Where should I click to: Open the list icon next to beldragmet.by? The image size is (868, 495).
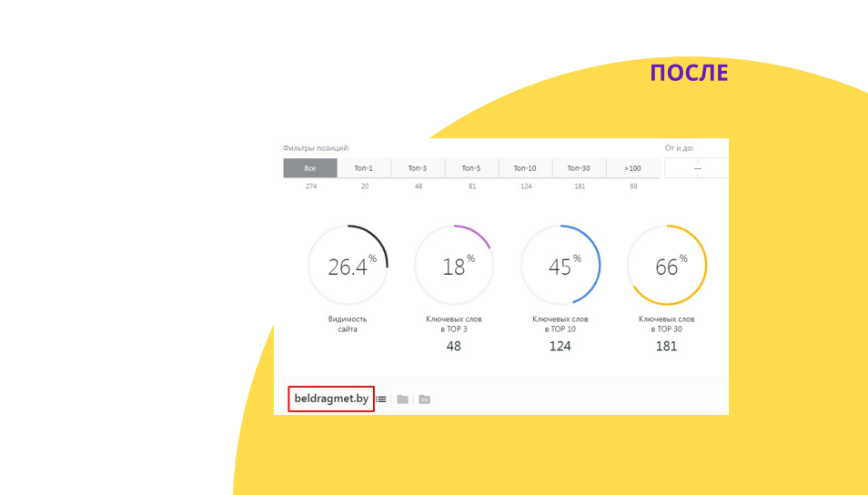381,399
